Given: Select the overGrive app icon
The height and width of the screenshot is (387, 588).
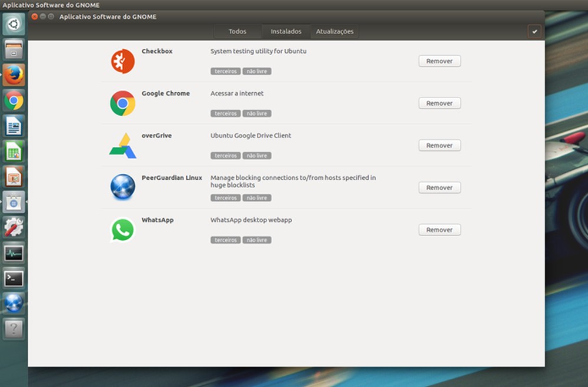Looking at the screenshot, I should pos(122,145).
